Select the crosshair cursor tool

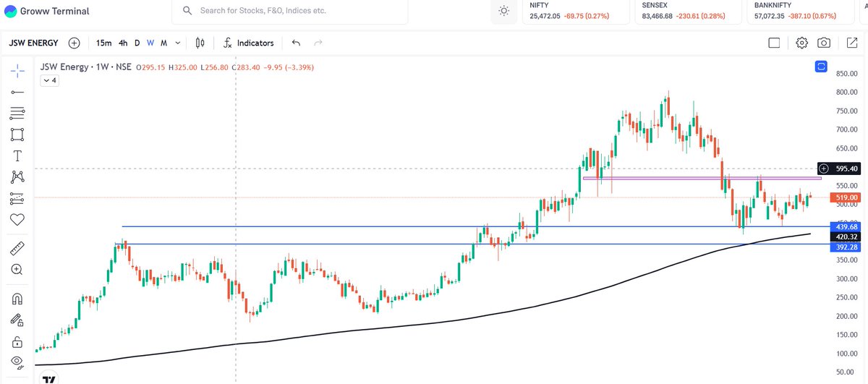17,69
